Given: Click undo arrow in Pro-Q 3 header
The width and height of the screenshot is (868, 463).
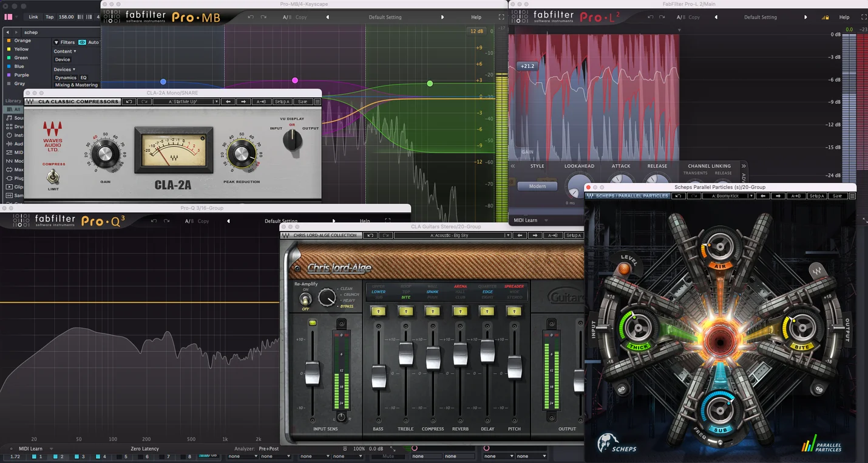Looking at the screenshot, I should (x=154, y=221).
